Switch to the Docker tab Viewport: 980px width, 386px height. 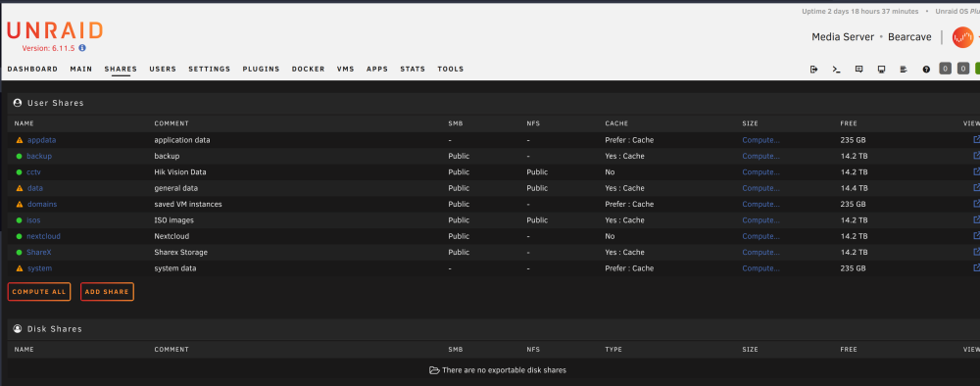pyautogui.click(x=308, y=70)
